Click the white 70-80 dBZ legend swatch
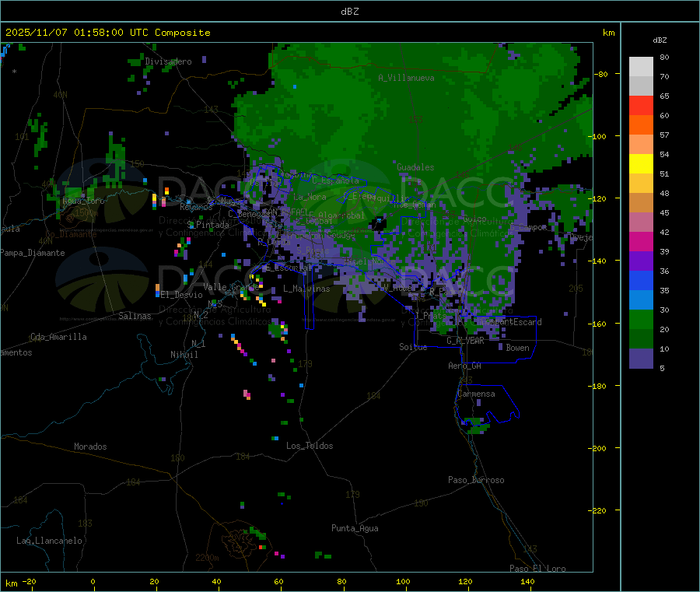700x592 pixels. [641, 67]
